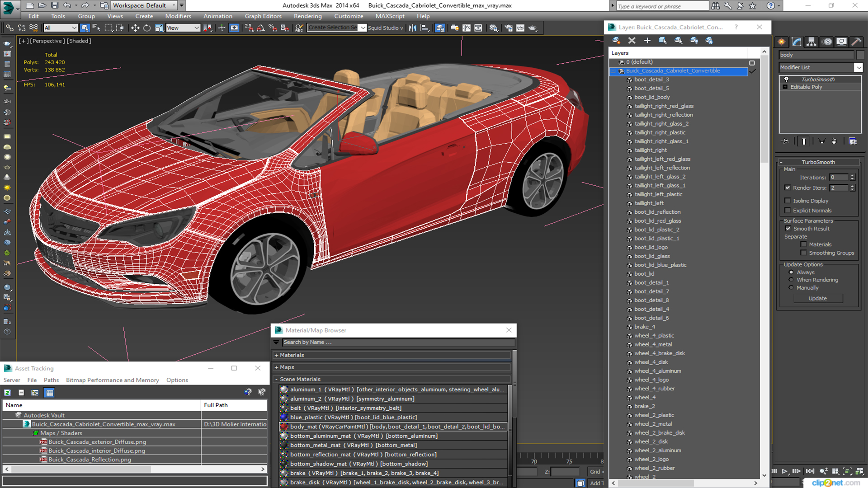This screenshot has height=488, width=868.
Task: Select the Rotate tool in main toolbar
Action: click(147, 28)
